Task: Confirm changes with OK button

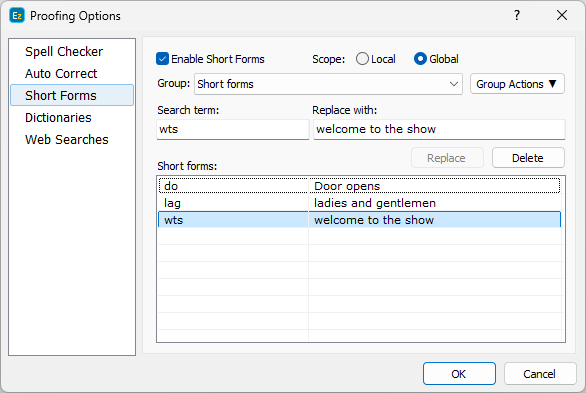Action: (459, 374)
